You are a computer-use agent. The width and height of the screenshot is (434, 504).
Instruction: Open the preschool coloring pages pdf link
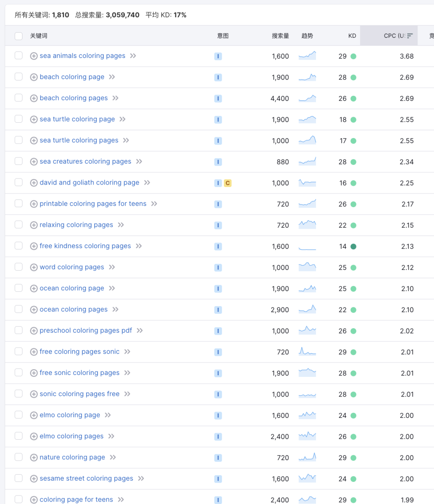(x=86, y=331)
